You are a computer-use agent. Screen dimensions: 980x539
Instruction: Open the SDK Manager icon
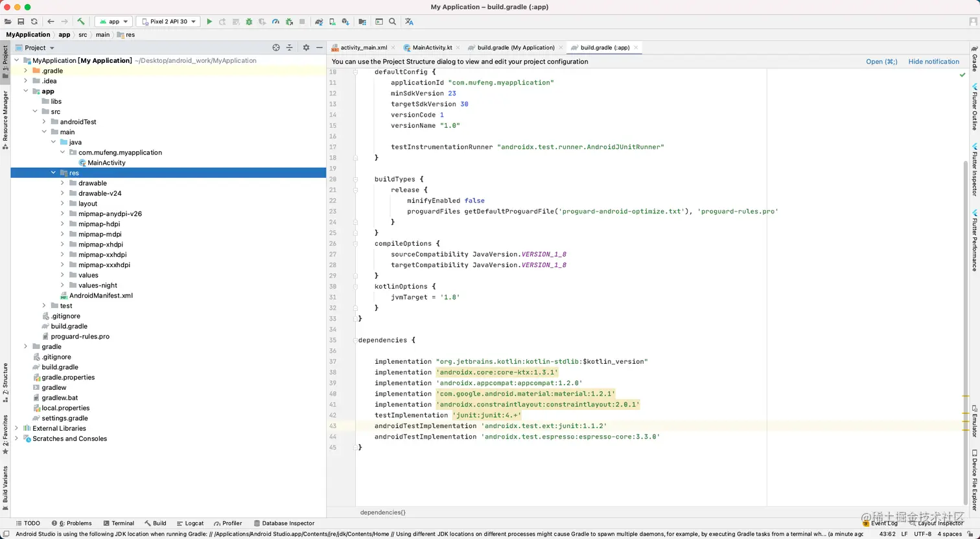[x=345, y=21]
